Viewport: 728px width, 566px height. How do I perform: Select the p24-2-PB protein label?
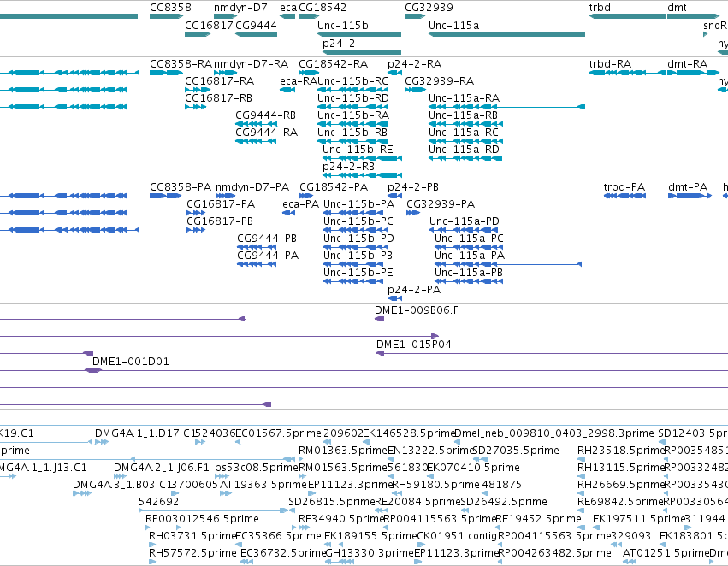(x=413, y=187)
